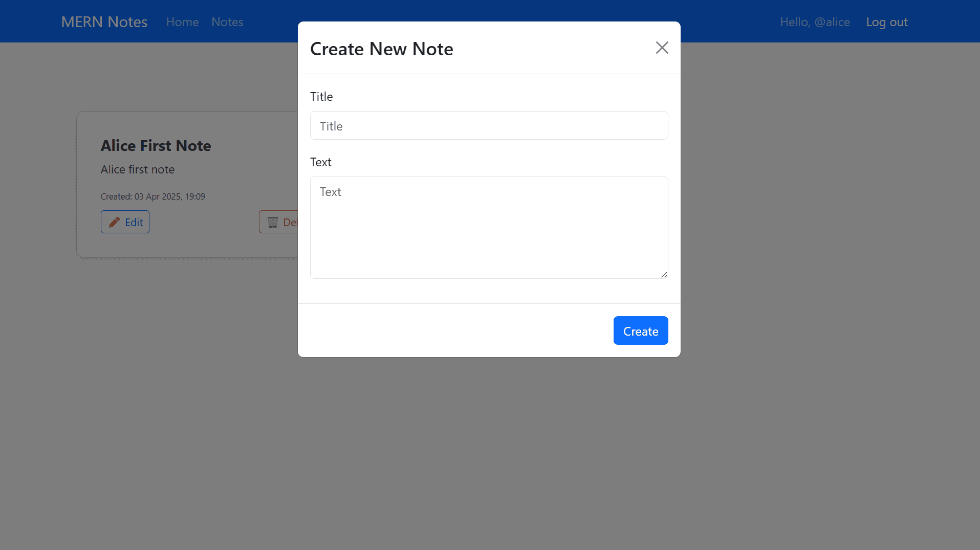Click the Create button
This screenshot has height=550, width=980.
point(641,331)
